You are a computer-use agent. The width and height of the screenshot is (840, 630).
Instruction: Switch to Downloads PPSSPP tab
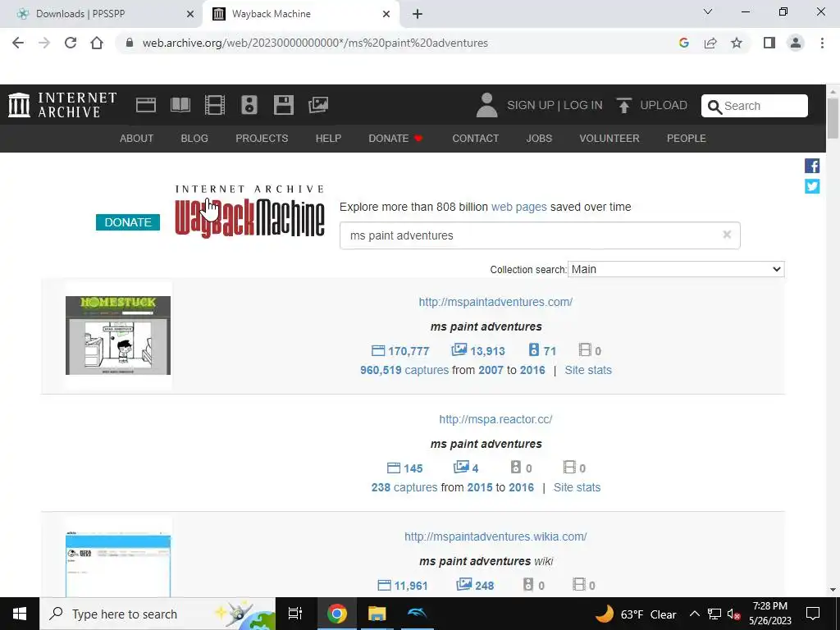coord(101,14)
